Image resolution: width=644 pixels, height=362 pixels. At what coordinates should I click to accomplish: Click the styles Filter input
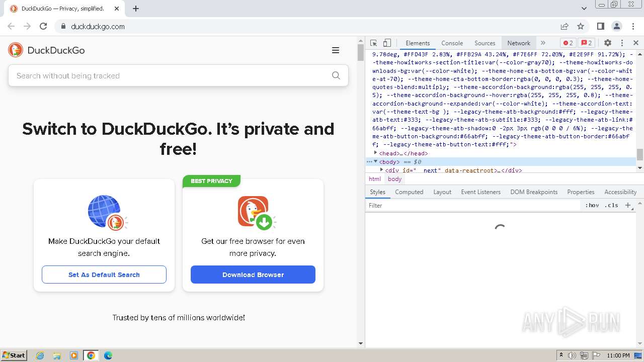point(473,205)
